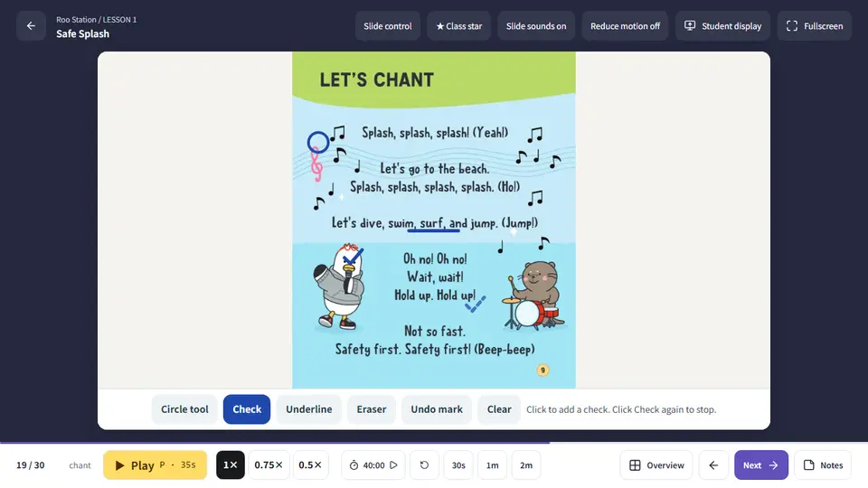868x488 pixels.
Task: Set playback speed to 0.5×
Action: (310, 465)
